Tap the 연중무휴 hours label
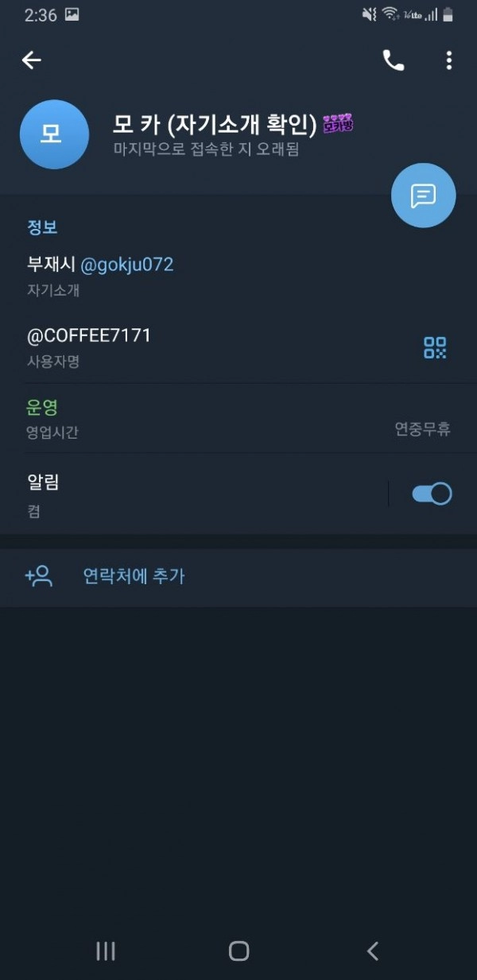The image size is (477, 980). pyautogui.click(x=423, y=429)
